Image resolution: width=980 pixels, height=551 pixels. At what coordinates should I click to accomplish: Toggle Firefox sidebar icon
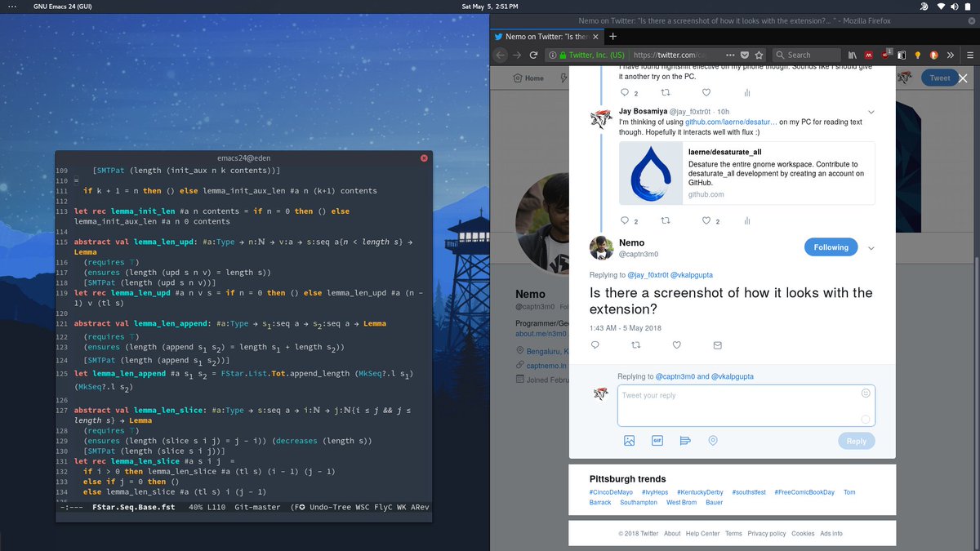901,55
